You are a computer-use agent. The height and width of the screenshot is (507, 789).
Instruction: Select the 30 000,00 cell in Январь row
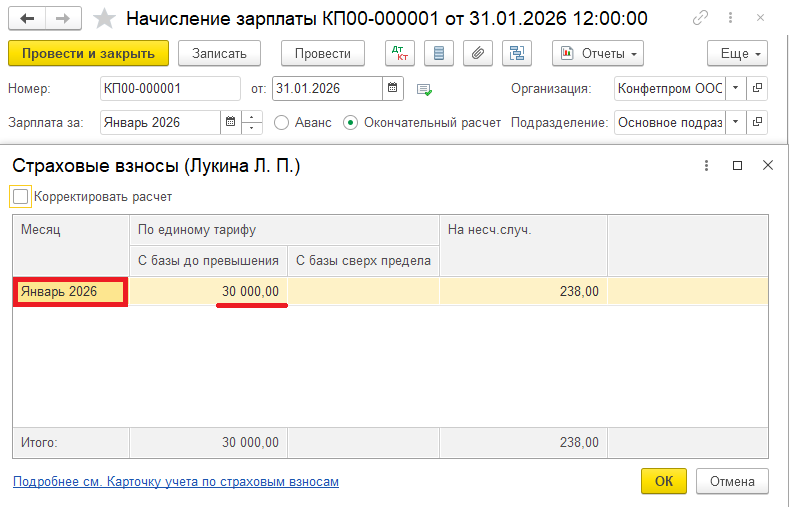point(208,291)
